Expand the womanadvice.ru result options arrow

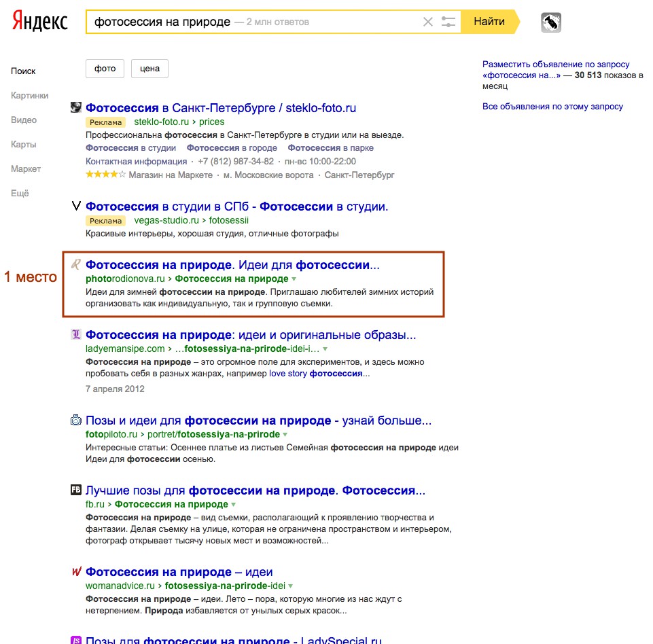(x=291, y=586)
